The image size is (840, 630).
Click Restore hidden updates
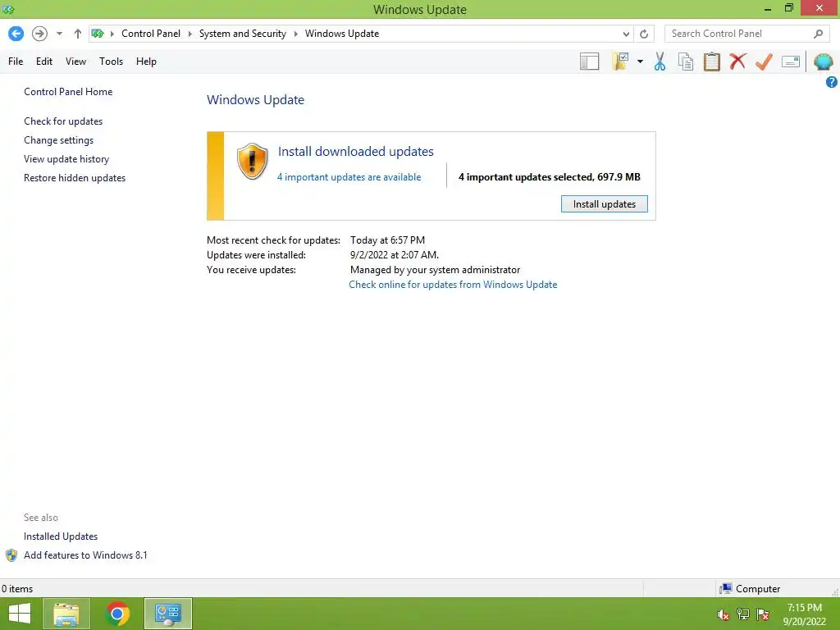(75, 178)
